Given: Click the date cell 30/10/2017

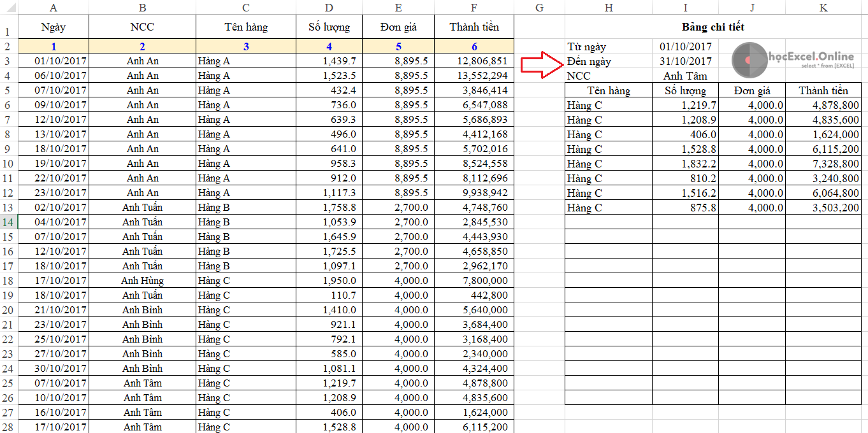Looking at the screenshot, I should pos(54,369).
